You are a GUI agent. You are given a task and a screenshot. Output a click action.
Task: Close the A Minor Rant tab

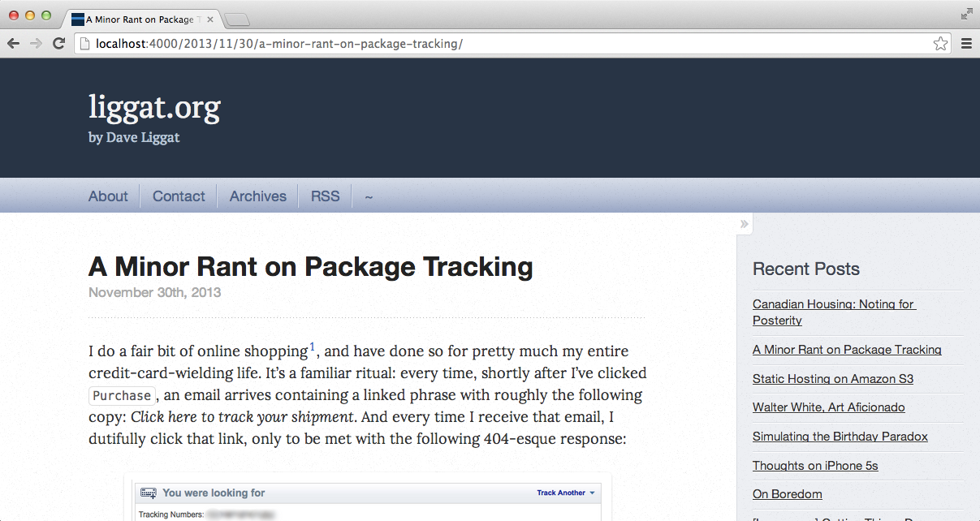click(x=210, y=19)
